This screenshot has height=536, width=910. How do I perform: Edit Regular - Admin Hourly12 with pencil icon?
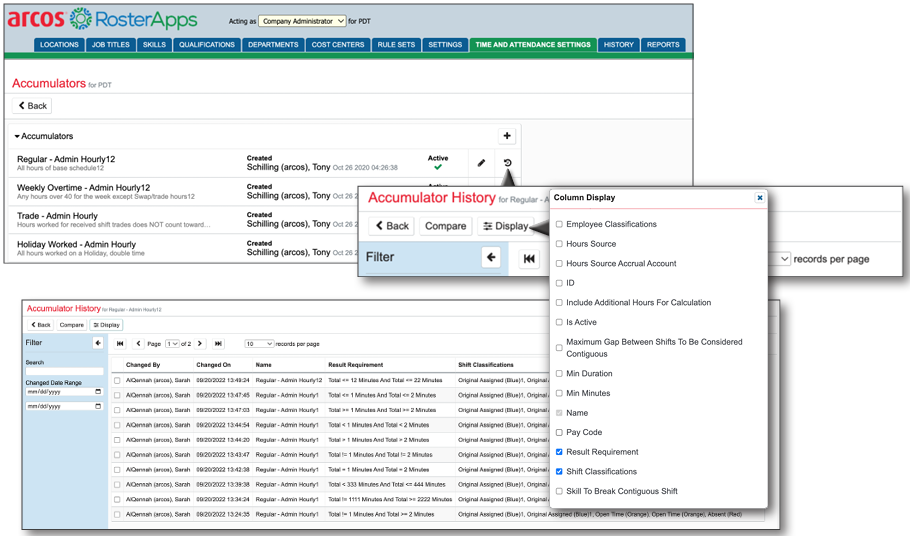(x=481, y=163)
